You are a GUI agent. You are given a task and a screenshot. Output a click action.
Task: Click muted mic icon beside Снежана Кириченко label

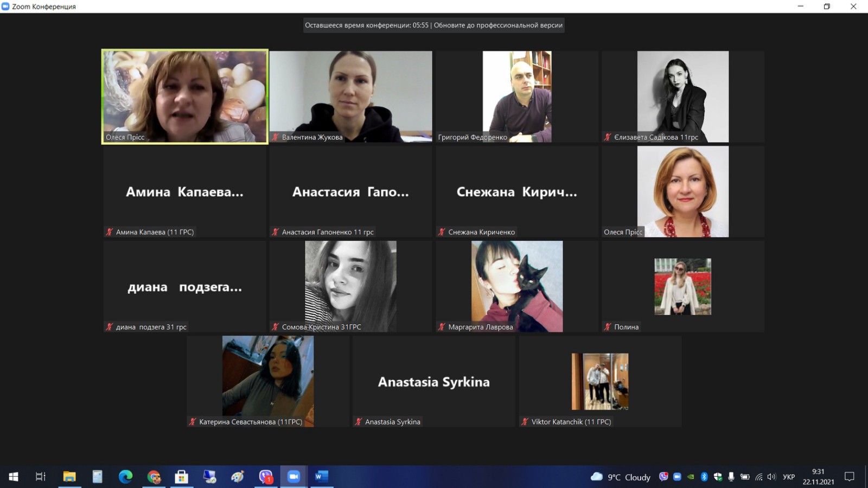(442, 232)
